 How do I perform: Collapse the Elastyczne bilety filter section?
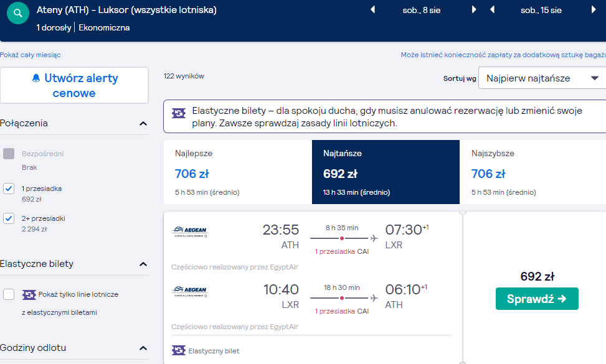143,264
